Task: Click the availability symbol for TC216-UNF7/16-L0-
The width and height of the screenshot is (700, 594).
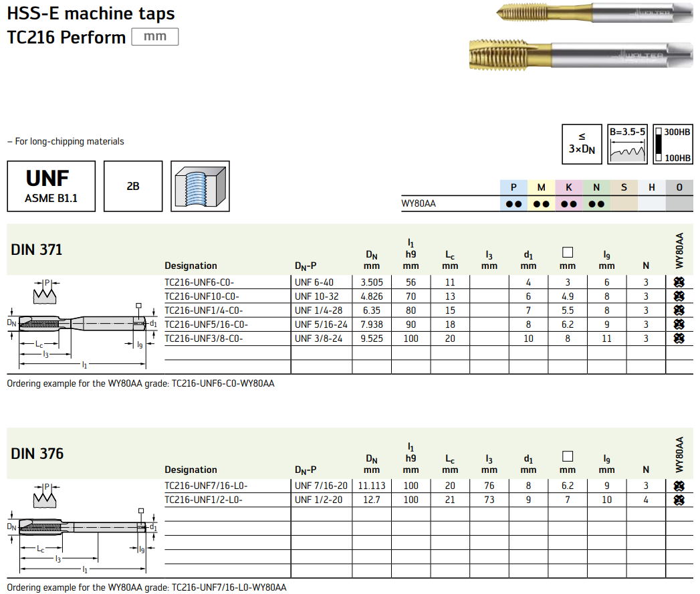Action: coord(679,486)
